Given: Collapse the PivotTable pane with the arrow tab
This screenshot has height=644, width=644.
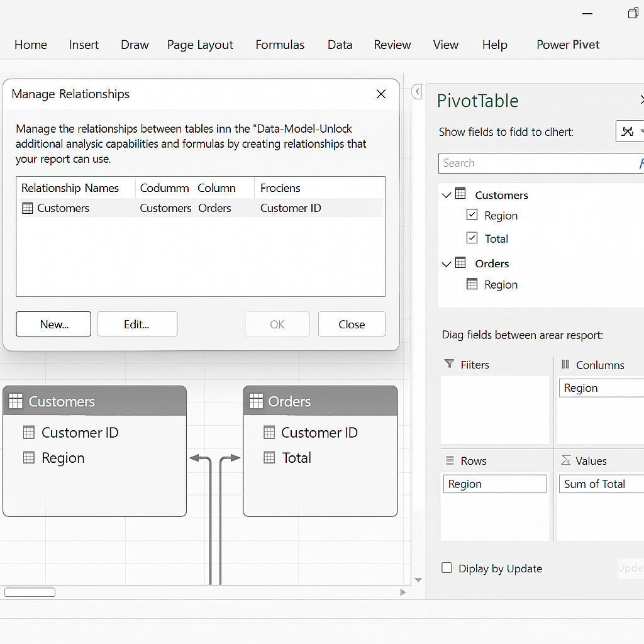Looking at the screenshot, I should [x=417, y=92].
